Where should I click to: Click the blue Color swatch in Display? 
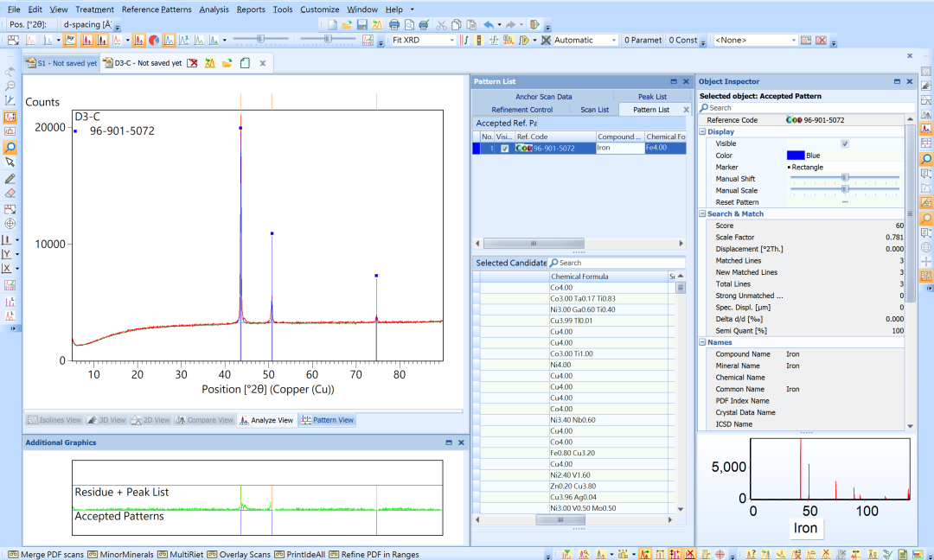click(x=795, y=156)
